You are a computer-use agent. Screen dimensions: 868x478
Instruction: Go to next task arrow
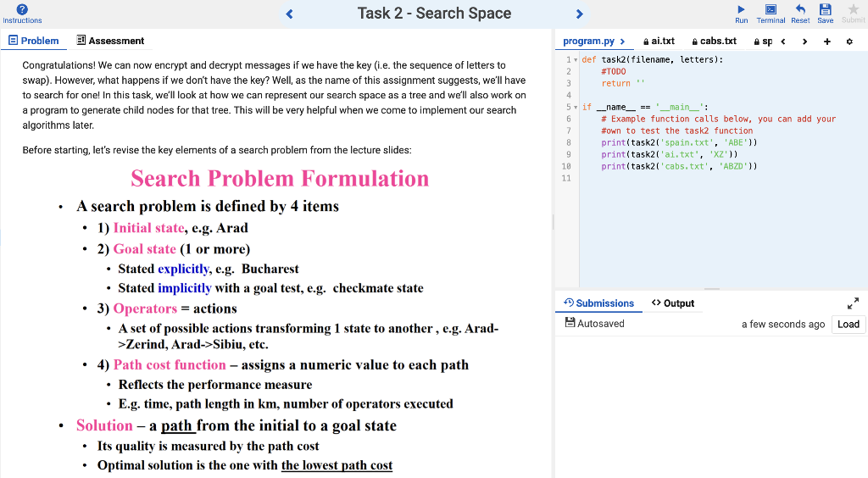click(x=580, y=14)
